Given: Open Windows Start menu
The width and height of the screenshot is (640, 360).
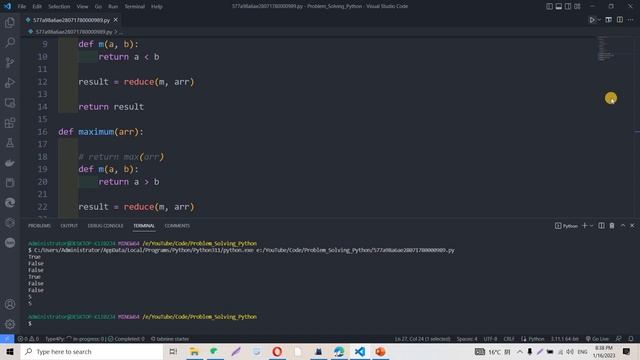Looking at the screenshot, I should pyautogui.click(x=10, y=351).
